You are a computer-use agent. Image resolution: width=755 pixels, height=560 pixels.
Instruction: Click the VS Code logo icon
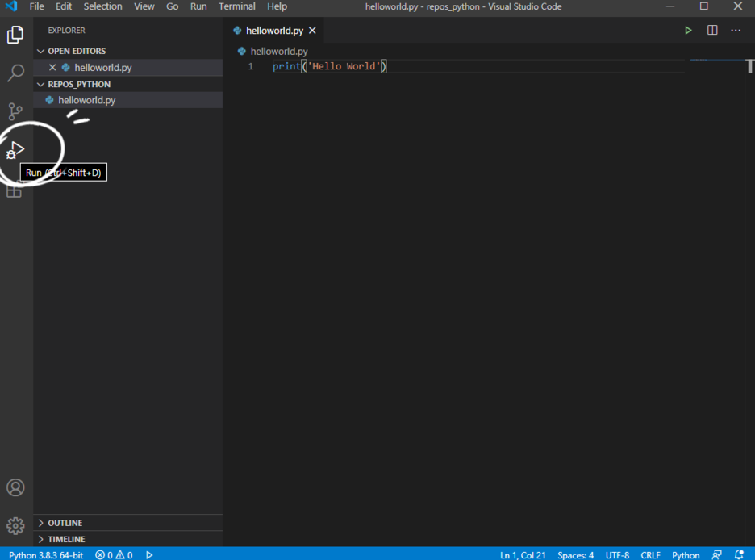coord(10,6)
